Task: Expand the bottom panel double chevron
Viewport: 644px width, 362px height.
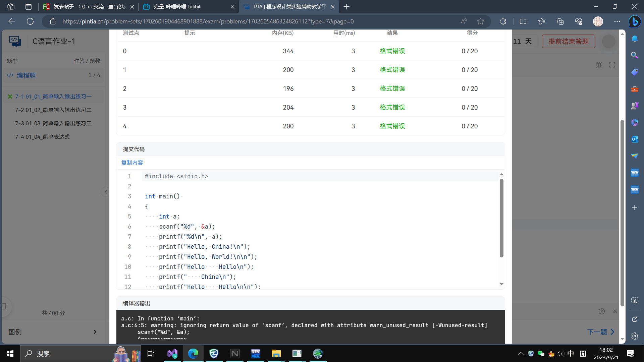Action: pos(615,311)
